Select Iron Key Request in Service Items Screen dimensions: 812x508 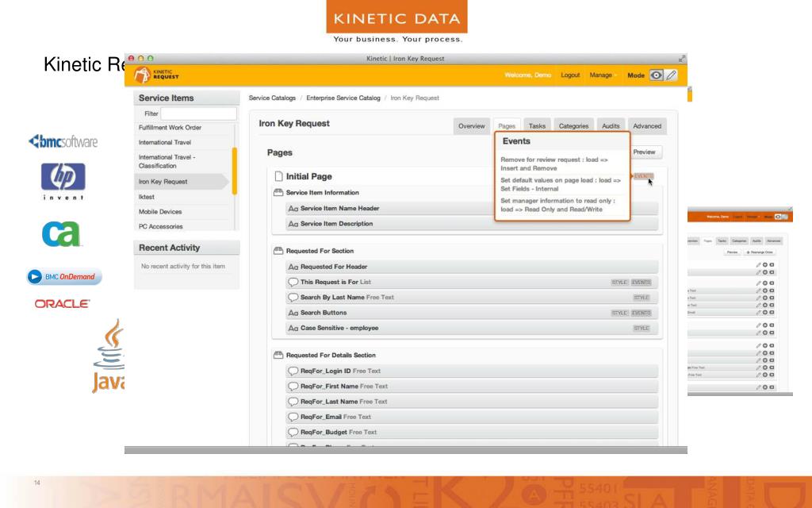(x=182, y=182)
